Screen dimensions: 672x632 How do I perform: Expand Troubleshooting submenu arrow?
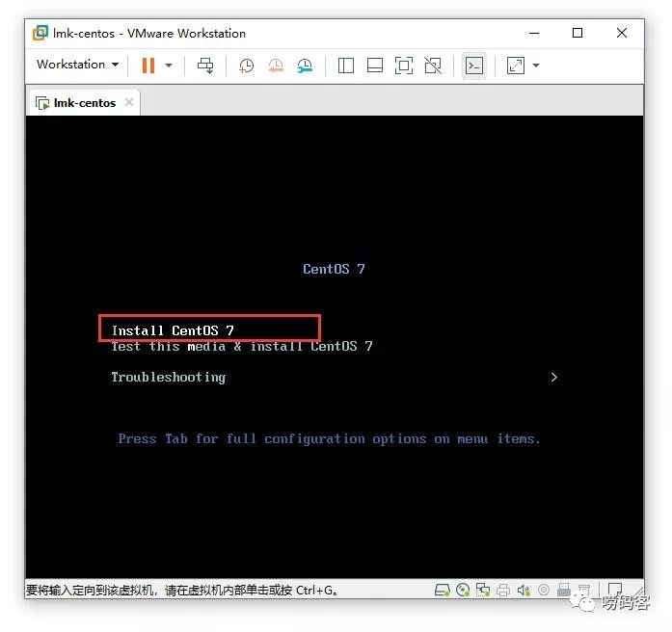[x=554, y=378]
